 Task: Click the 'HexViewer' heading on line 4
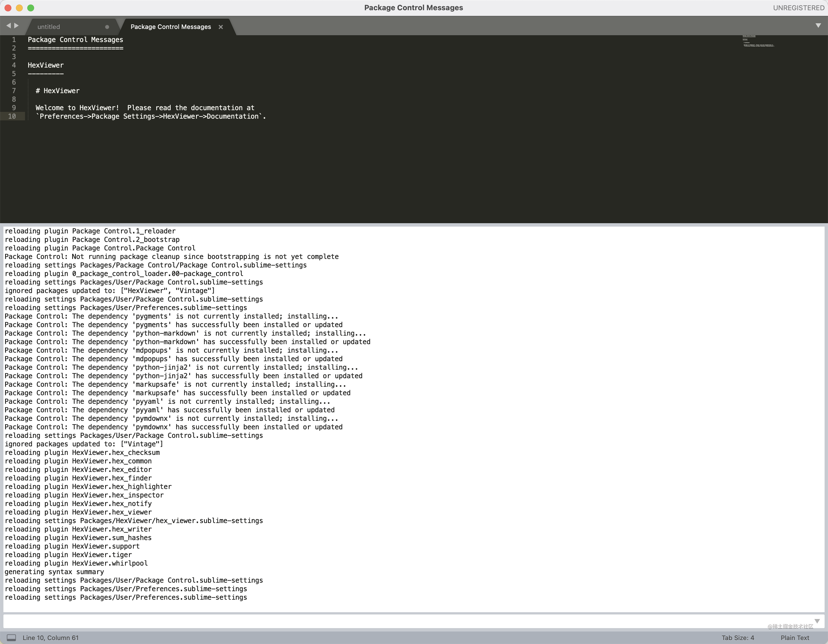[x=46, y=65]
